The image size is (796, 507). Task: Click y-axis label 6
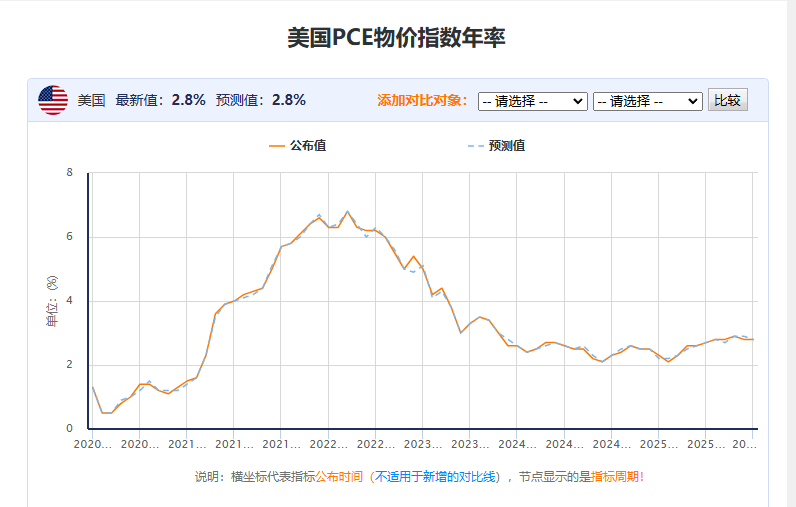[70, 236]
